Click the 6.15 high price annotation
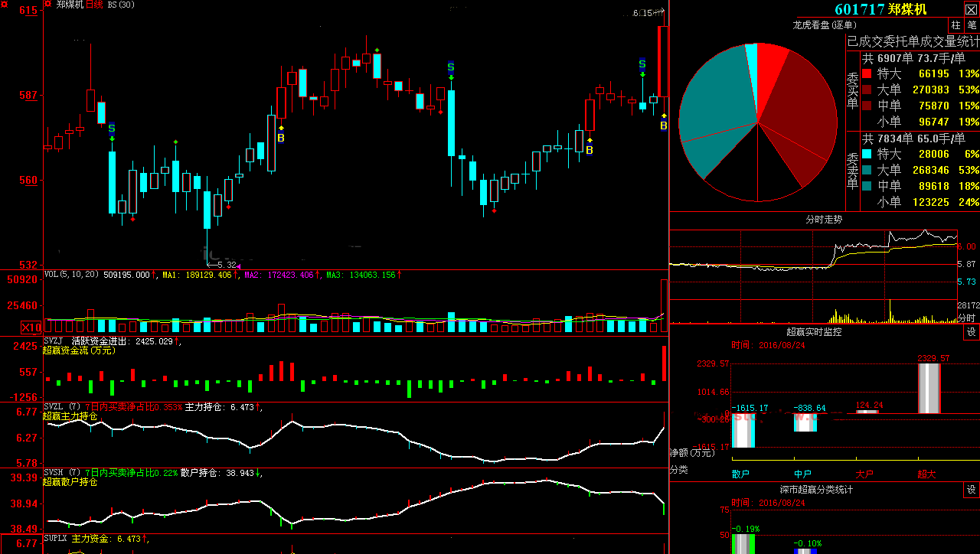Image resolution: width=980 pixels, height=554 pixels. (x=642, y=13)
